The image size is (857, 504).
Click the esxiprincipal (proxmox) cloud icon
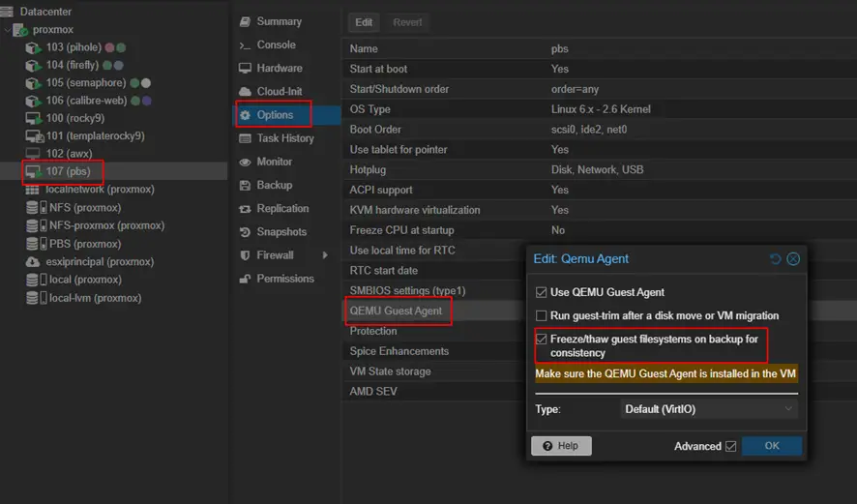[x=33, y=262]
